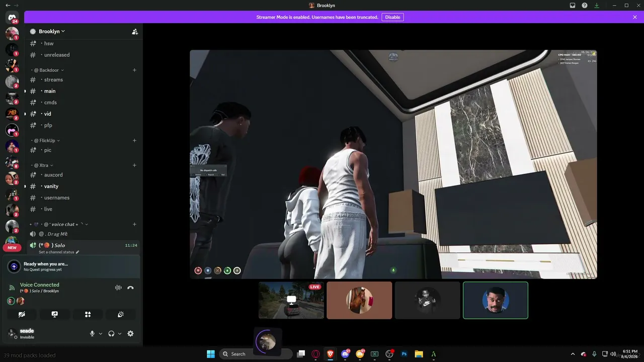Image resolution: width=644 pixels, height=362 pixels.
Task: Disconnect from the voice call
Action: 130,288
